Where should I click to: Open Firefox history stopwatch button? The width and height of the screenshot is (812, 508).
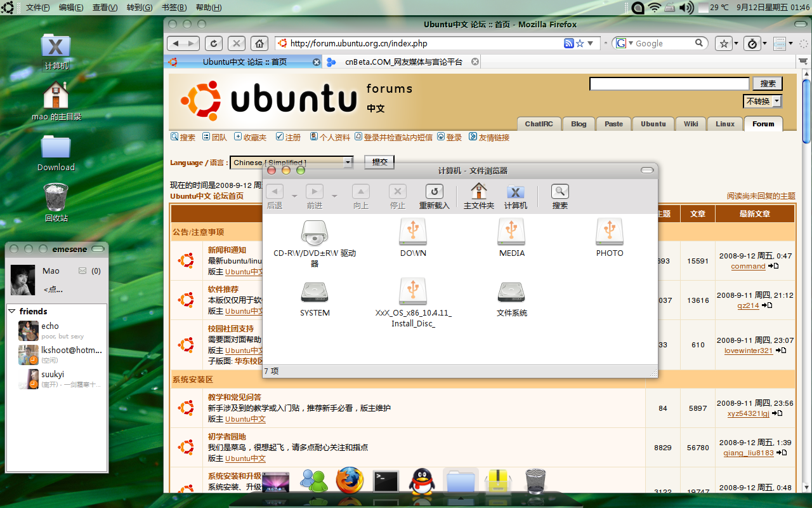point(752,43)
